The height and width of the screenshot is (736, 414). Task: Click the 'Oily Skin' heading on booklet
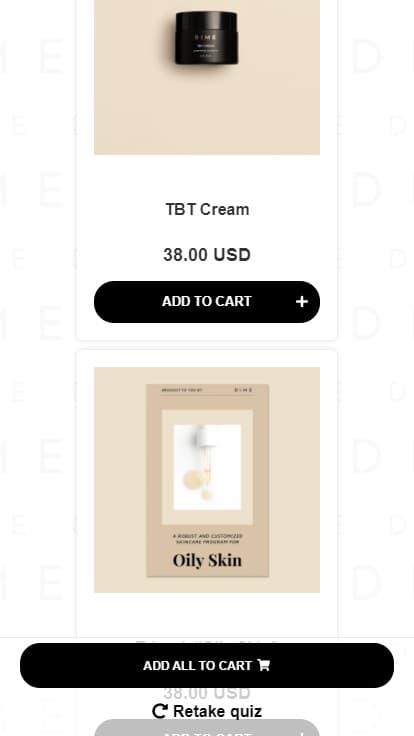point(207,560)
